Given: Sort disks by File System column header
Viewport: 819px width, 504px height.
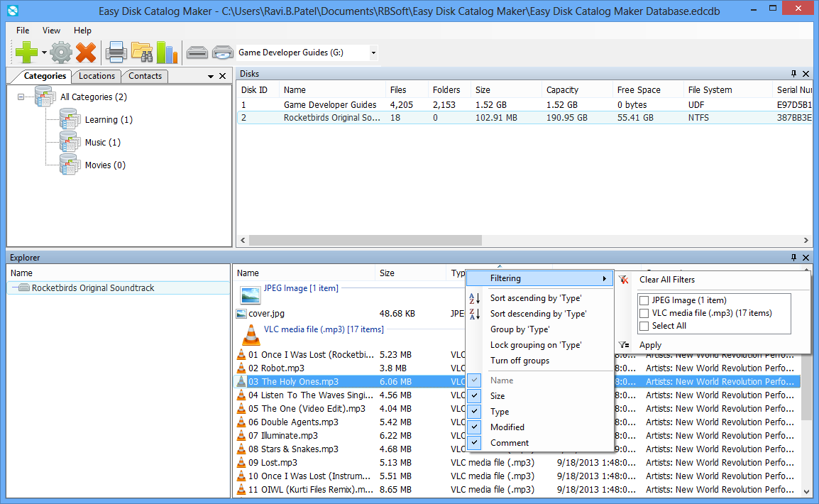Looking at the screenshot, I should coord(727,90).
